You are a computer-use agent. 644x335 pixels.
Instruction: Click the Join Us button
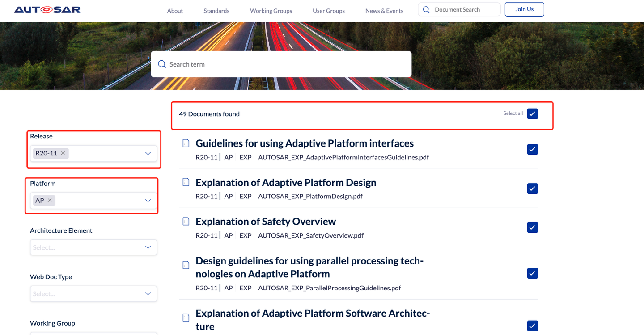point(524,9)
